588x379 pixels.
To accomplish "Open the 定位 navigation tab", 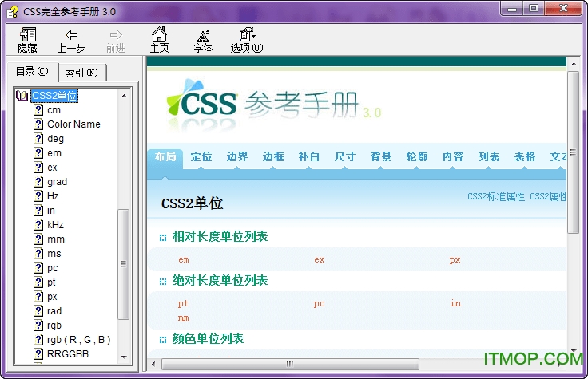I will coord(201,156).
